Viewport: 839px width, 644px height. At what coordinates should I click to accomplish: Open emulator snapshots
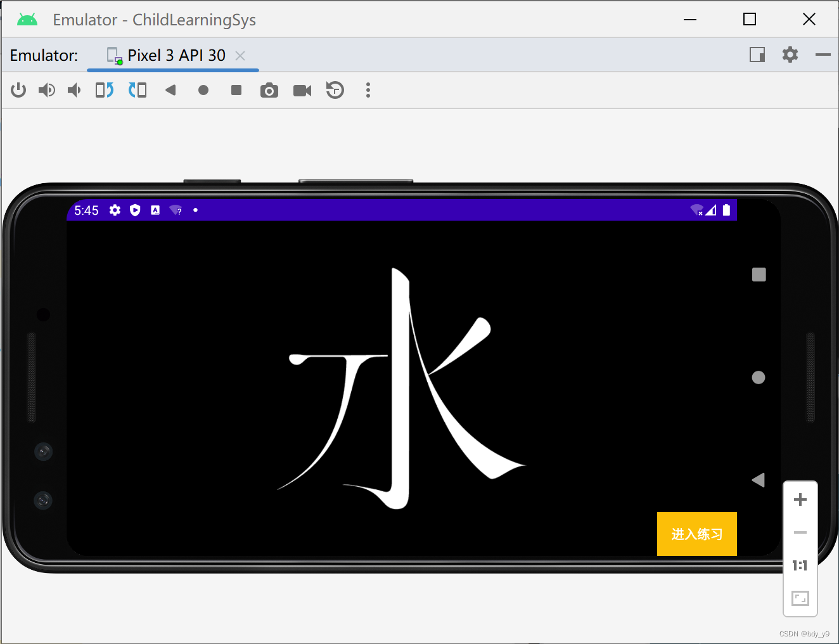click(x=335, y=90)
